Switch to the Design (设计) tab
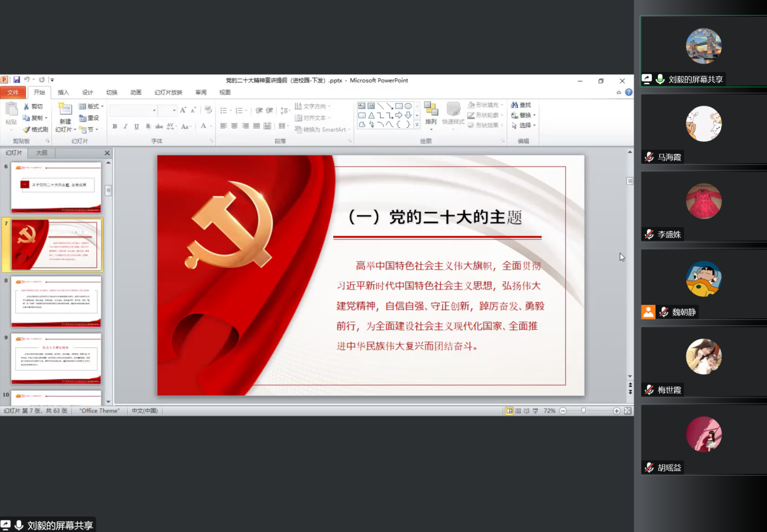This screenshot has height=532, width=767. [x=87, y=93]
